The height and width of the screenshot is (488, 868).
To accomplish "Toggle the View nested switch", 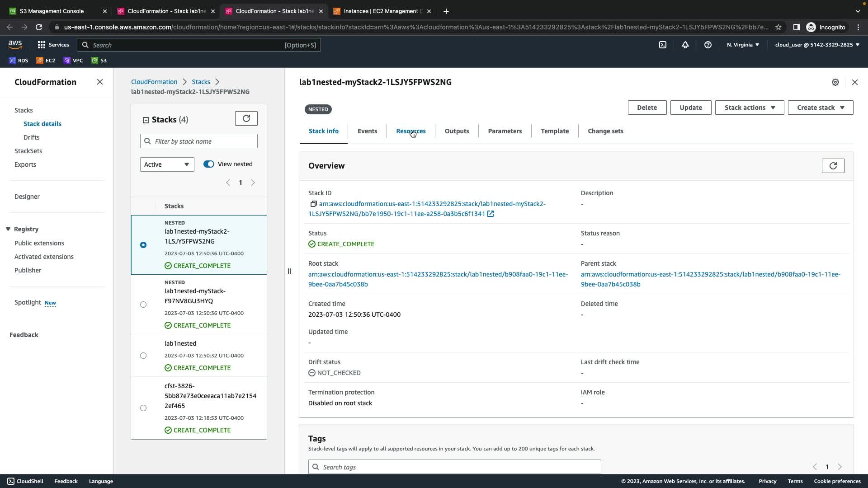I will (208, 164).
